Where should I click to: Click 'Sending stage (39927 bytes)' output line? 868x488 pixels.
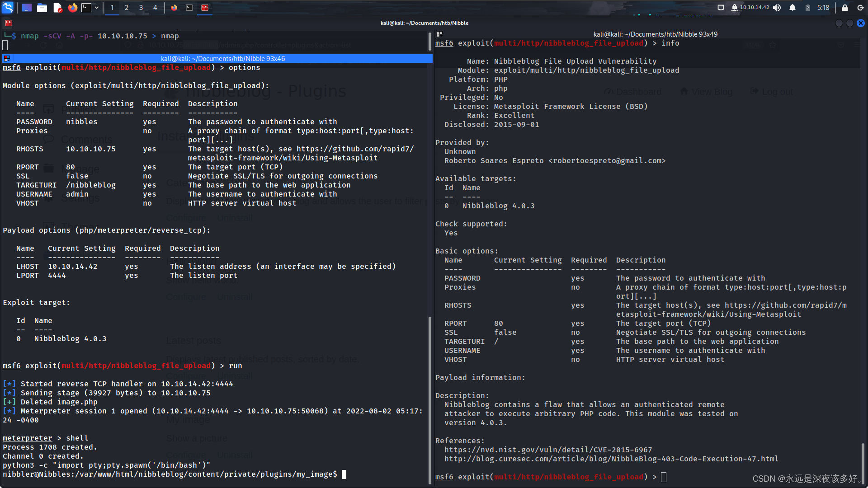[107, 393]
